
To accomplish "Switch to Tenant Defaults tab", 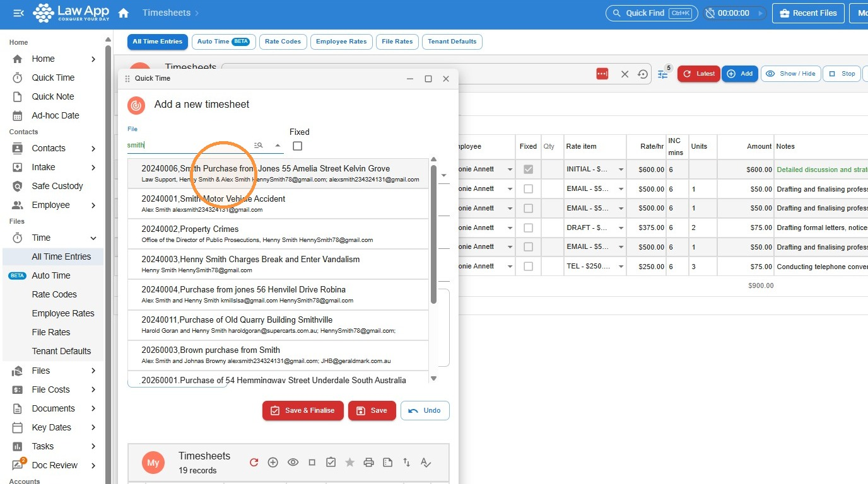I will [452, 42].
